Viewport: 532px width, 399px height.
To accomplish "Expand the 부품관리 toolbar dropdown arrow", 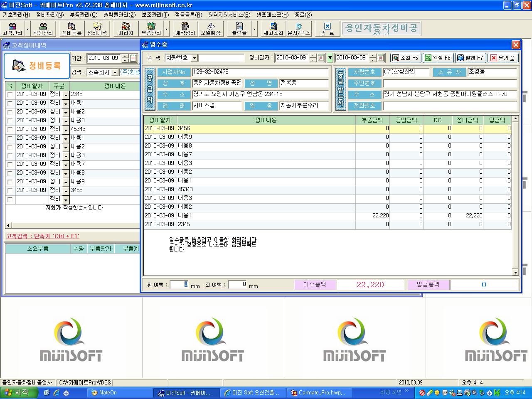I will [166, 29].
